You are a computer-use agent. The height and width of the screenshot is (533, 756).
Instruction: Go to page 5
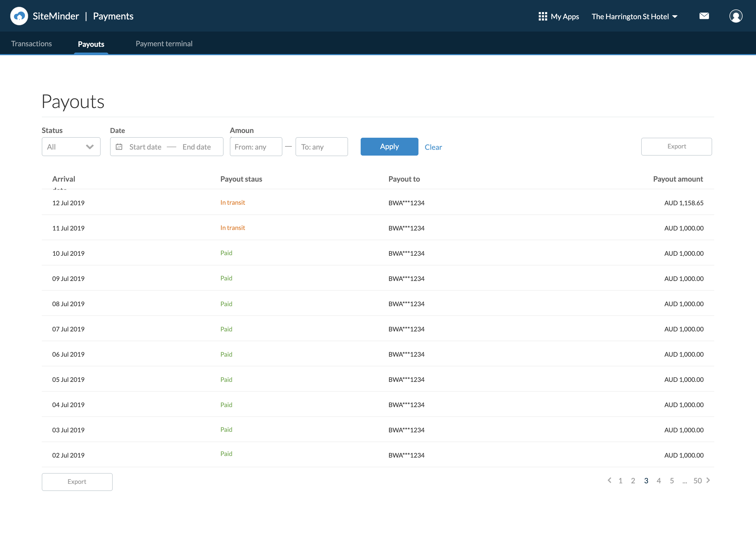pos(672,481)
